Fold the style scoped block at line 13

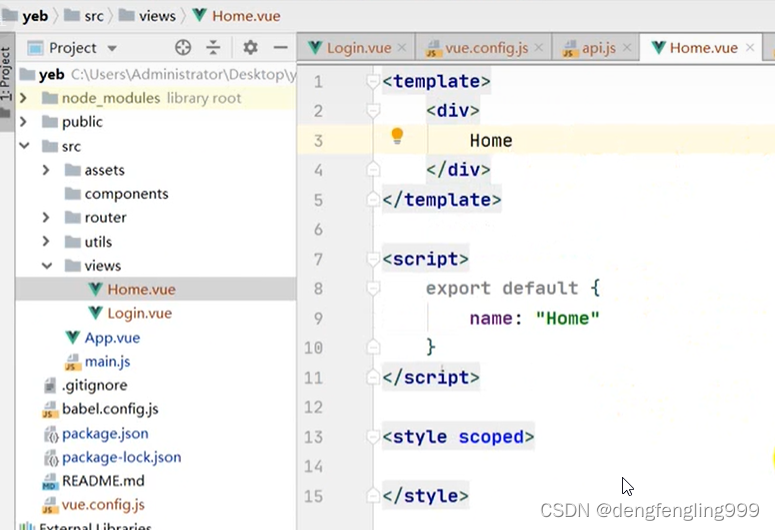[373, 437]
